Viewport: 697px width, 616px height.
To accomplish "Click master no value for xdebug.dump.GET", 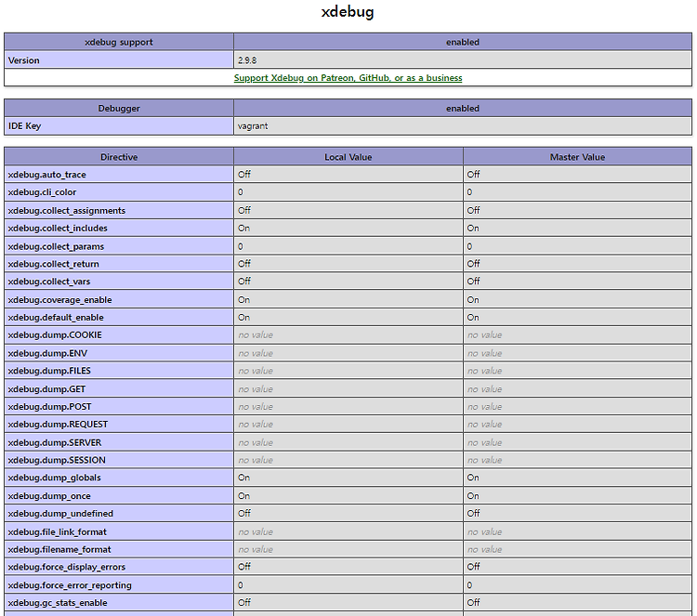I will (x=484, y=389).
